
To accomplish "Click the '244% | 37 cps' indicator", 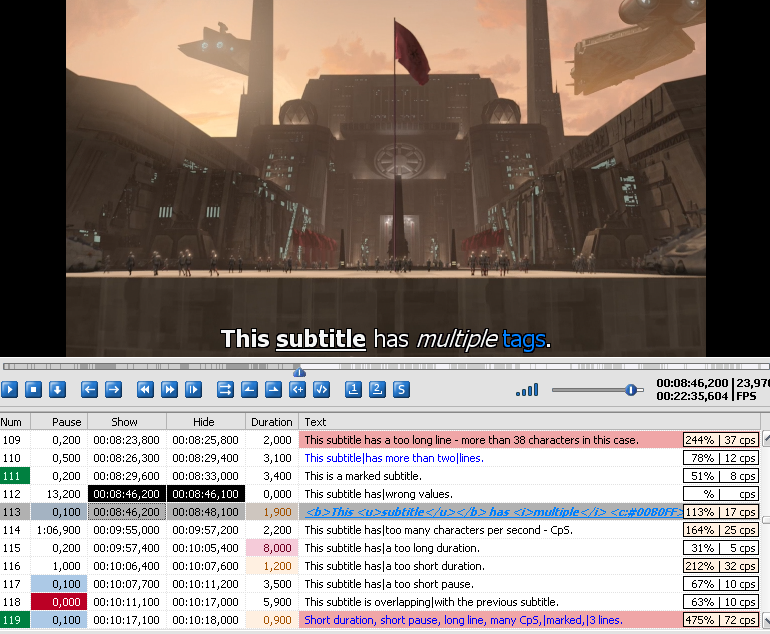I will point(721,440).
